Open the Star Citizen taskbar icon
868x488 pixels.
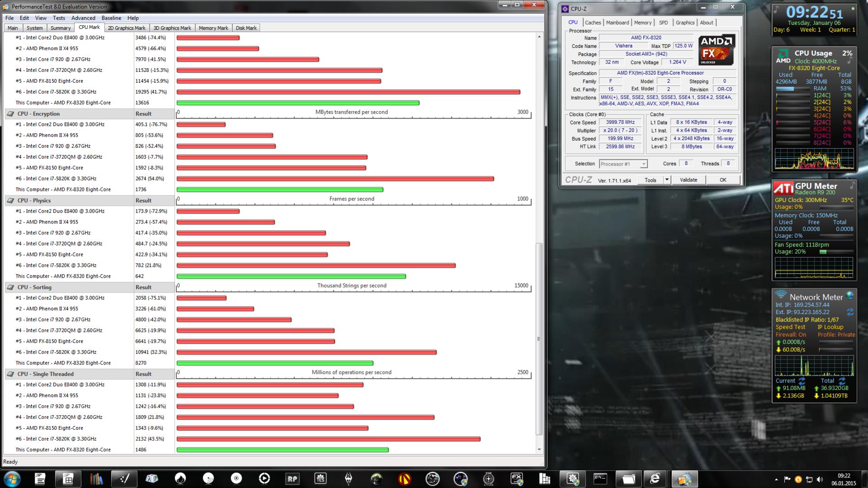point(489,479)
